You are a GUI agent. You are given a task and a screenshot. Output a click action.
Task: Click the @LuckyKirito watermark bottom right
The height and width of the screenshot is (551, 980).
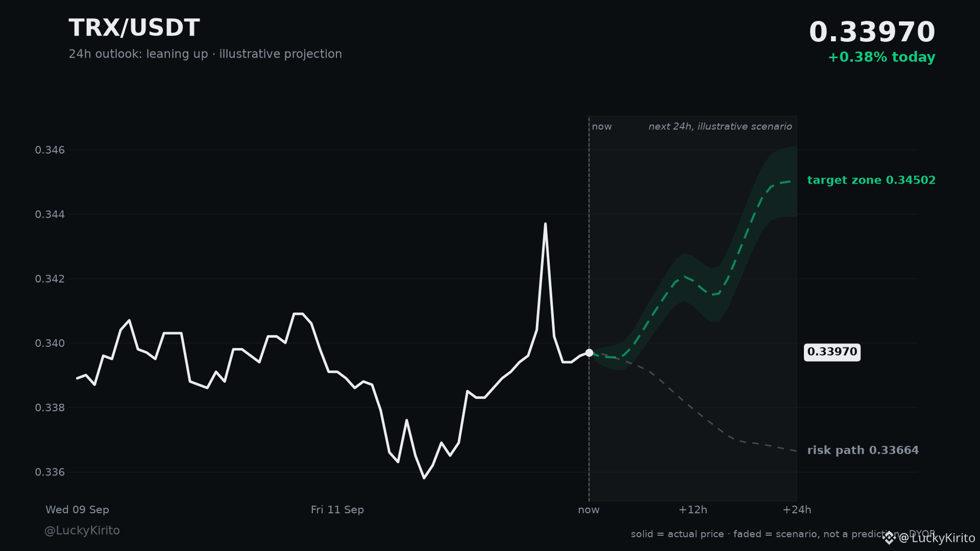[937, 538]
